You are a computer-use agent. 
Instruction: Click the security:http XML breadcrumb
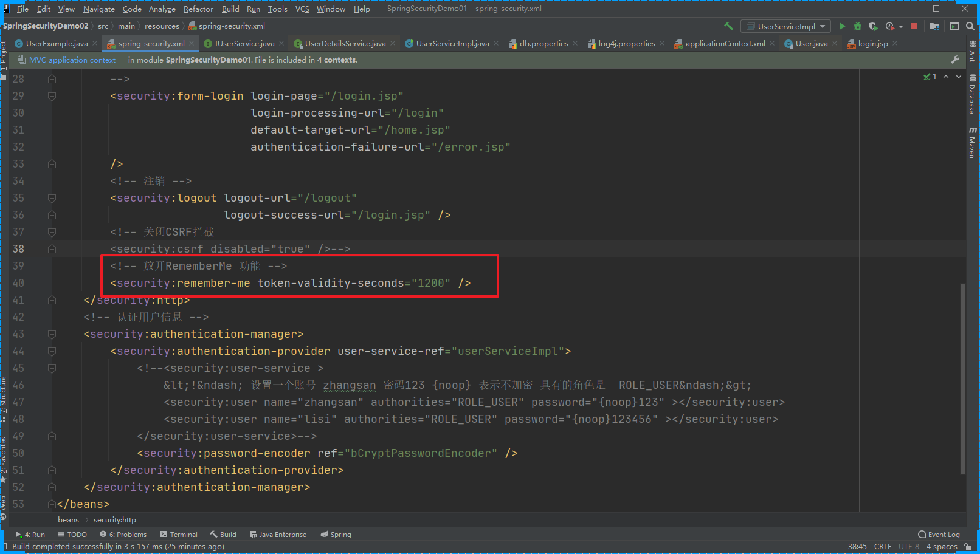115,520
